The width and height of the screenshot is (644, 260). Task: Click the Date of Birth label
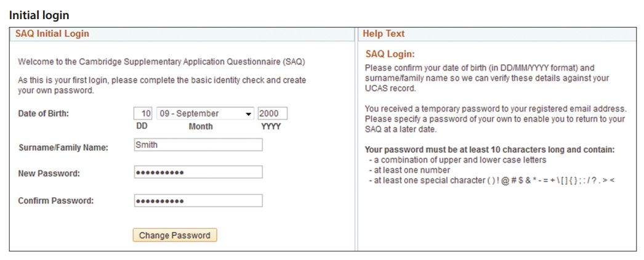coord(44,114)
